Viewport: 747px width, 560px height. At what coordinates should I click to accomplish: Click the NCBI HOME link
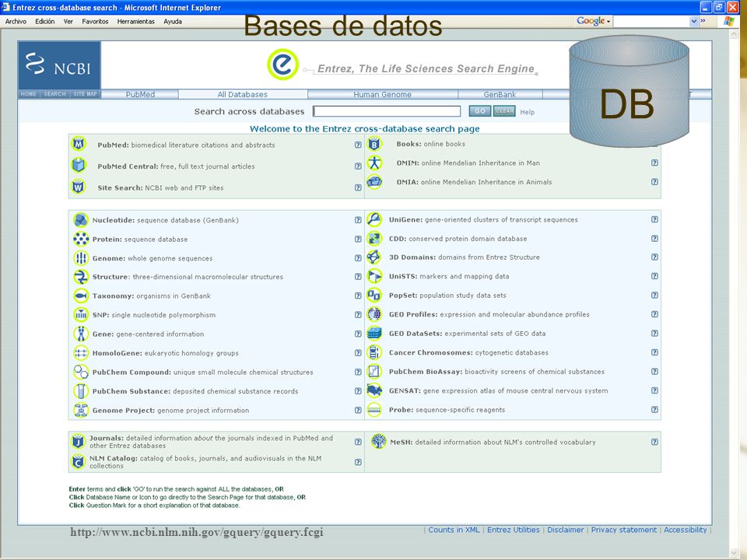(29, 94)
